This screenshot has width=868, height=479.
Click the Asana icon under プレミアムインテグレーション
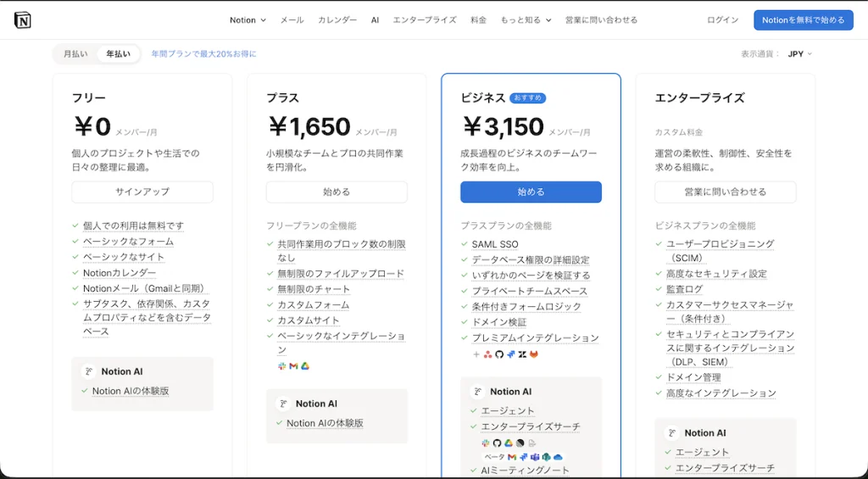[x=487, y=354]
